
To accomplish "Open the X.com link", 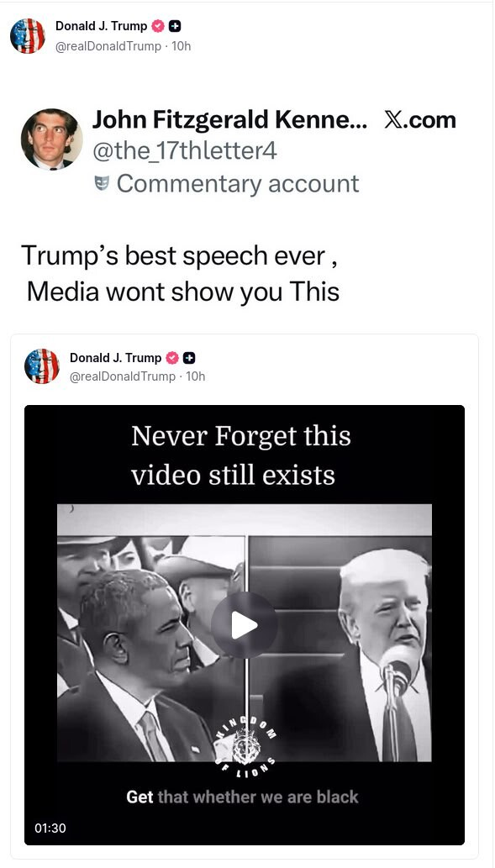I will coord(419,119).
